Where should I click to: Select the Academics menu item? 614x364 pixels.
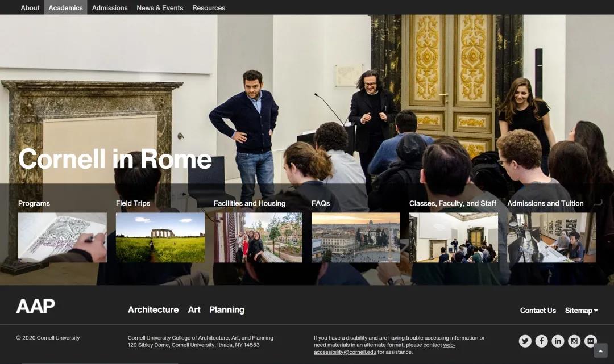coord(65,7)
